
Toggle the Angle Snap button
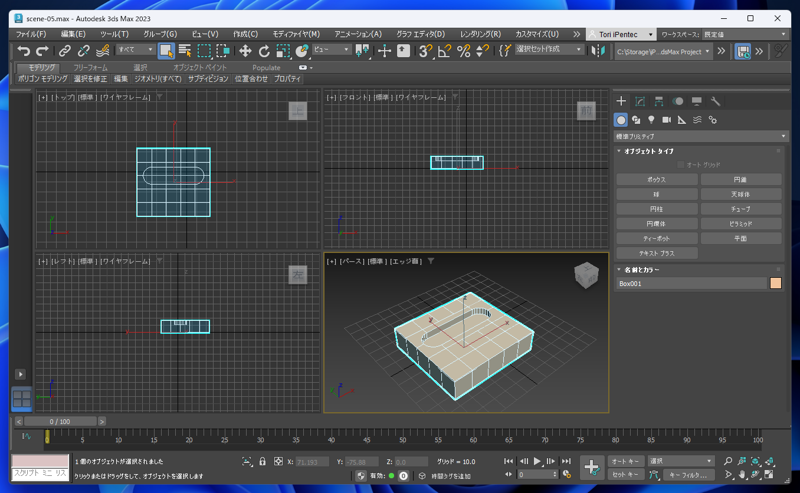[444, 51]
